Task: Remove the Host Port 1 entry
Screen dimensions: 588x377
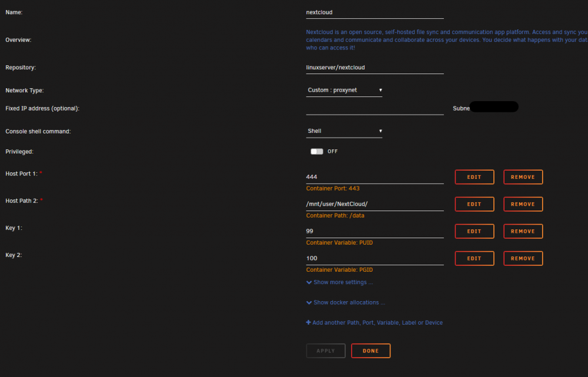Action: coord(523,177)
